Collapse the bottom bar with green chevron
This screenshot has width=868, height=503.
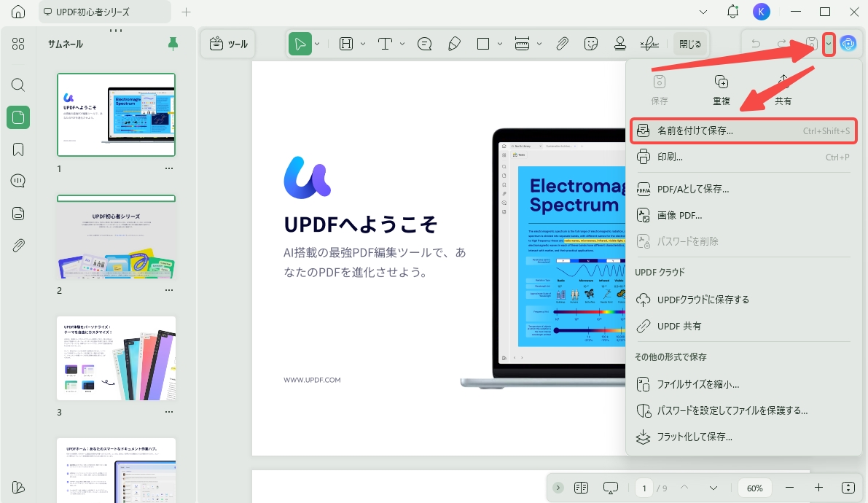pyautogui.click(x=558, y=488)
